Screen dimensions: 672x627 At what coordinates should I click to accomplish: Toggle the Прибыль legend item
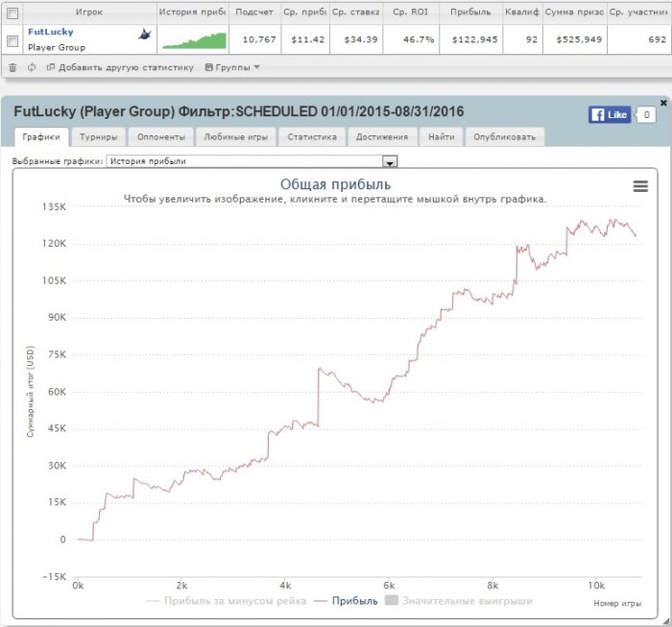click(x=346, y=601)
